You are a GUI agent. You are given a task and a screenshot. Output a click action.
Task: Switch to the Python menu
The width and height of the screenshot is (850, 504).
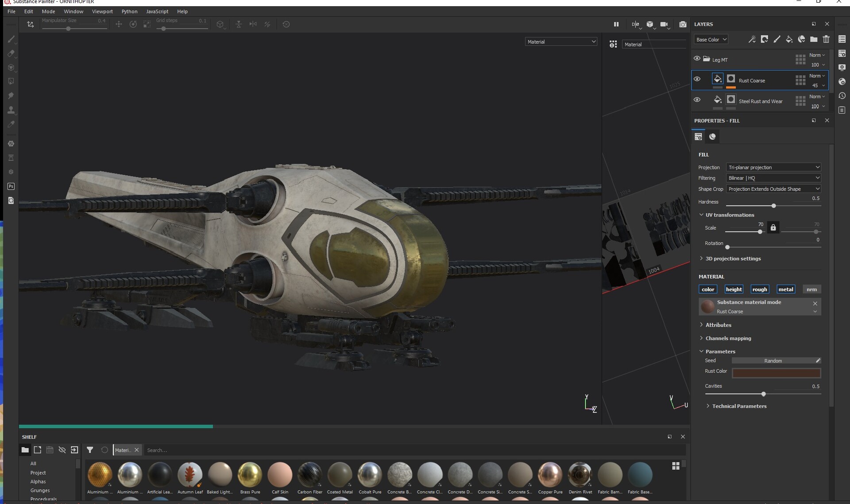pos(129,12)
